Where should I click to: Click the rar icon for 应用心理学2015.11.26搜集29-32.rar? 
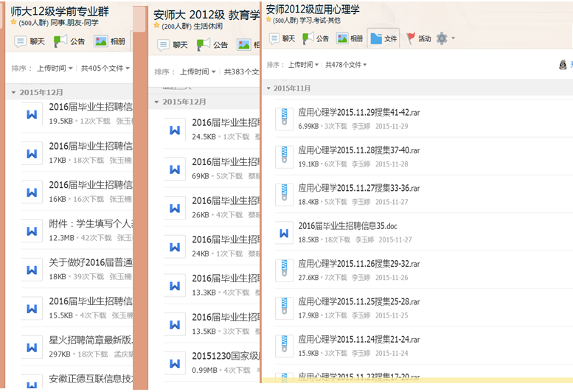284,270
